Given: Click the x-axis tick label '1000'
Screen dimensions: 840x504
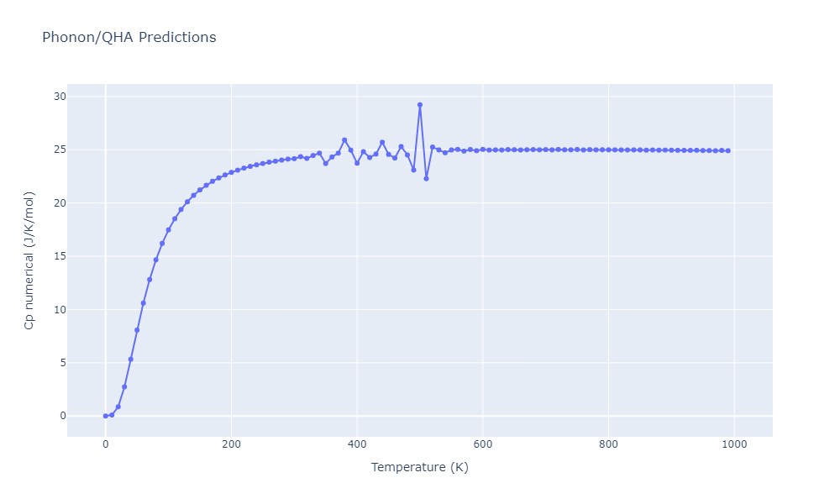Looking at the screenshot, I should 735,444.
